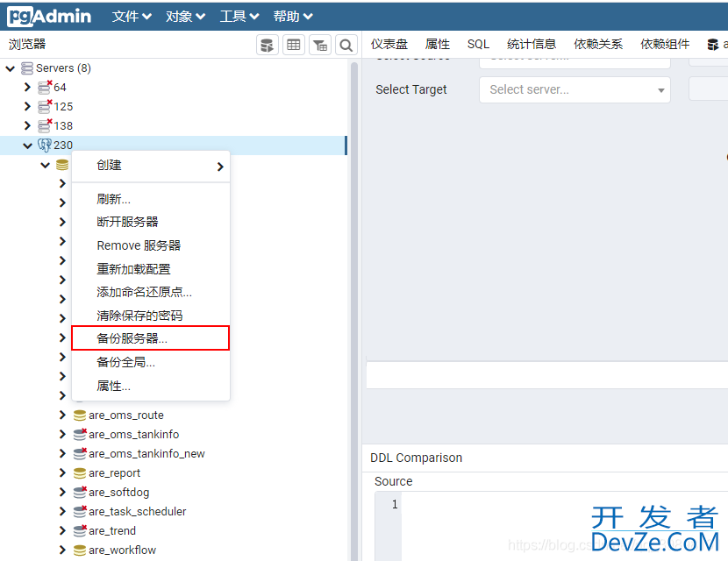The height and width of the screenshot is (561, 728).
Task: Expand are_softdog database node
Action: [62, 492]
